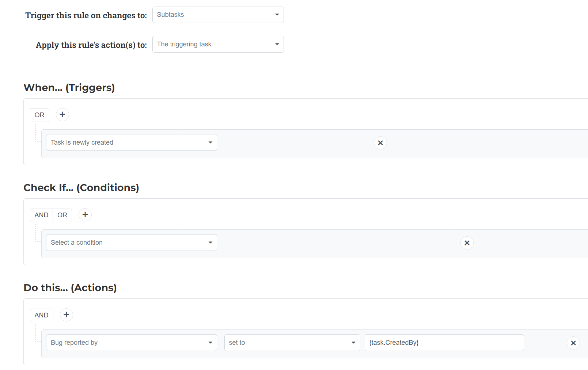The height and width of the screenshot is (370, 588).
Task: Click the plus icon to add a condition
Action: click(85, 215)
